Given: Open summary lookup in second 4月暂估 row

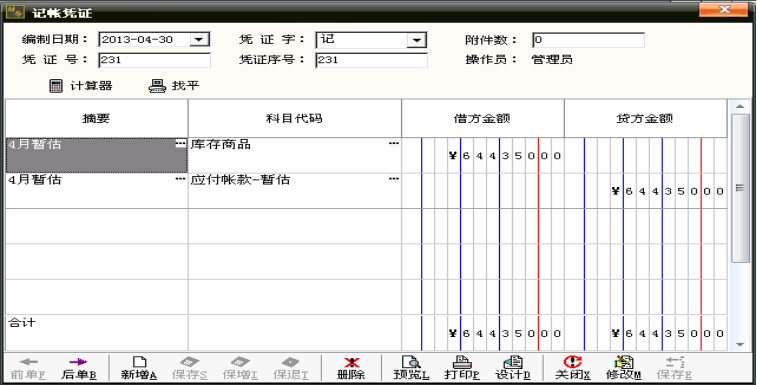Looking at the screenshot, I should click(x=181, y=179).
